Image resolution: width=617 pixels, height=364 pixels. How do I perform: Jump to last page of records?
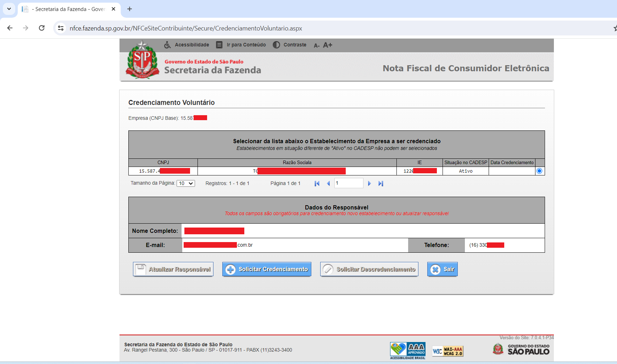click(x=381, y=184)
